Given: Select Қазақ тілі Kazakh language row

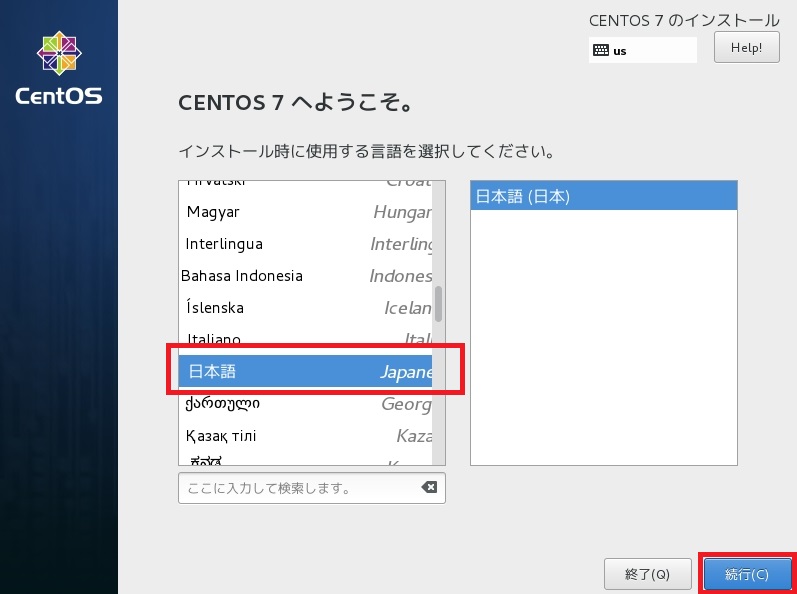Looking at the screenshot, I should click(x=305, y=436).
